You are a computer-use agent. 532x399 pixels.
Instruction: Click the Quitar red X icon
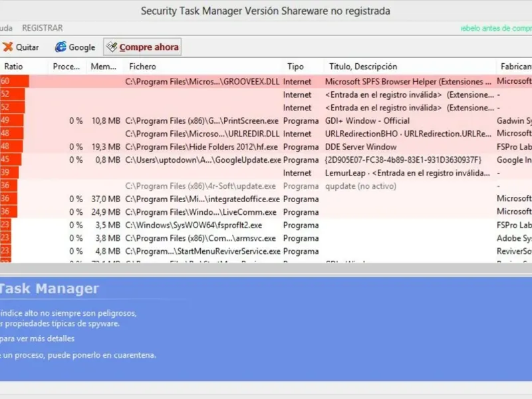[x=8, y=47]
